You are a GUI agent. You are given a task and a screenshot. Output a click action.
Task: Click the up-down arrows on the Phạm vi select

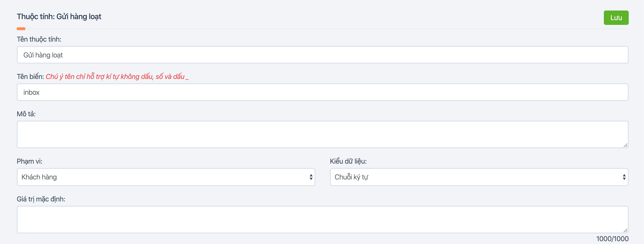point(311,177)
